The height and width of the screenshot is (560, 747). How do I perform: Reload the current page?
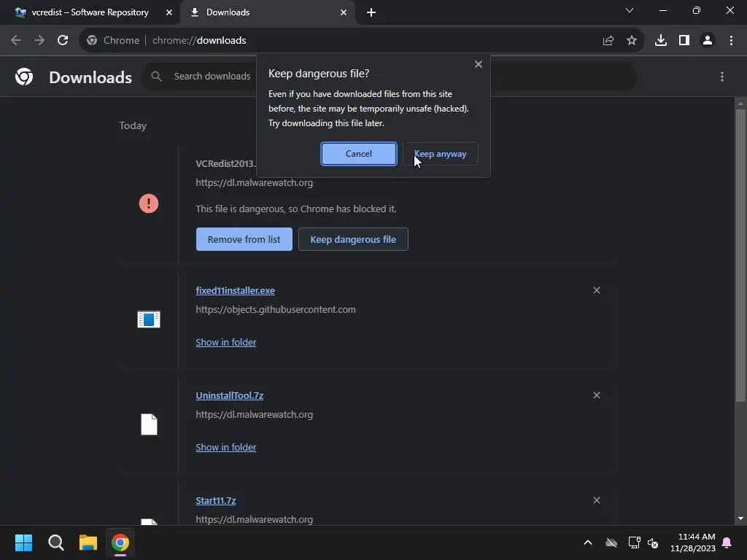(63, 41)
